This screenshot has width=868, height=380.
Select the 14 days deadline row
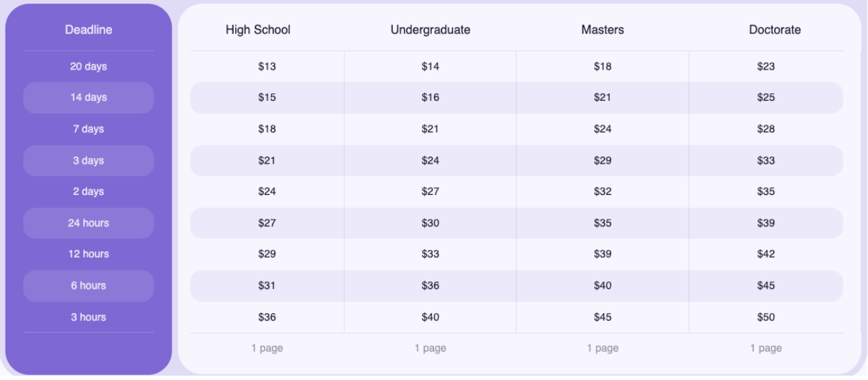(x=88, y=97)
